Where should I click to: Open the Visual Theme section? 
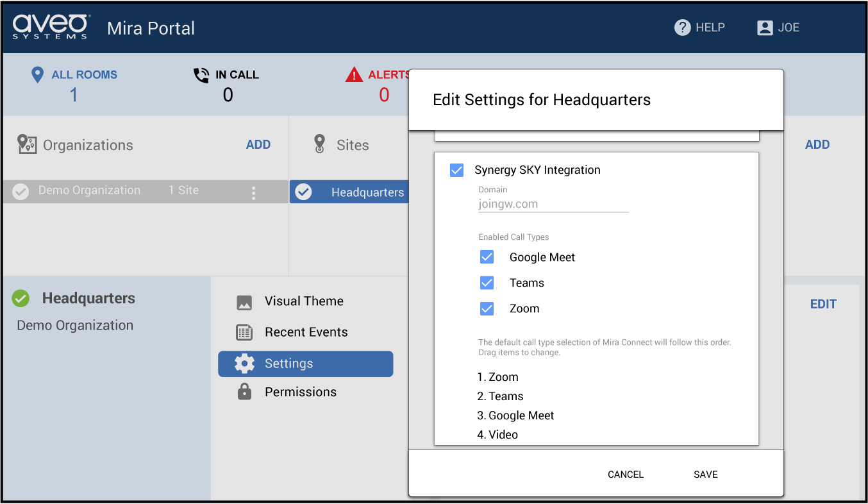tap(304, 301)
